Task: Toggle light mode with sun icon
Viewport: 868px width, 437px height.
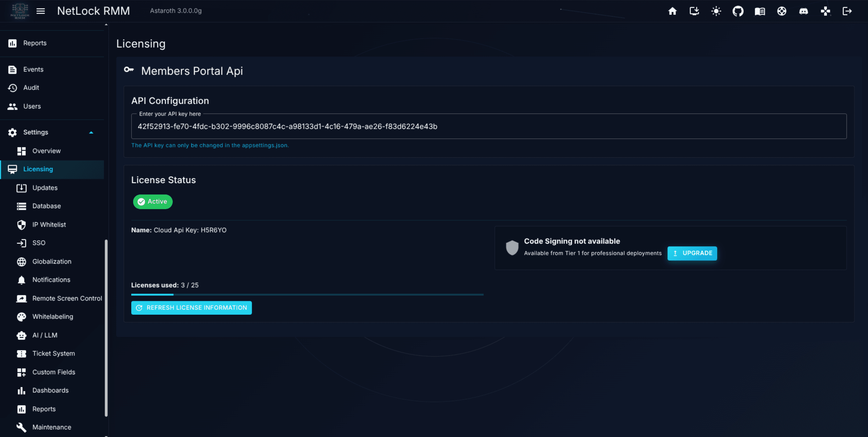Action: tap(716, 11)
